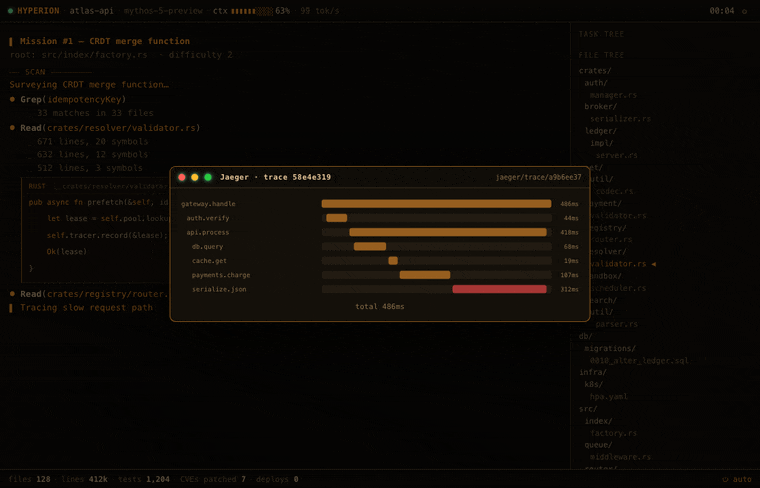
Task: Click the bullet before Read(crates/resolver/validator.rs)
Action: point(13,128)
